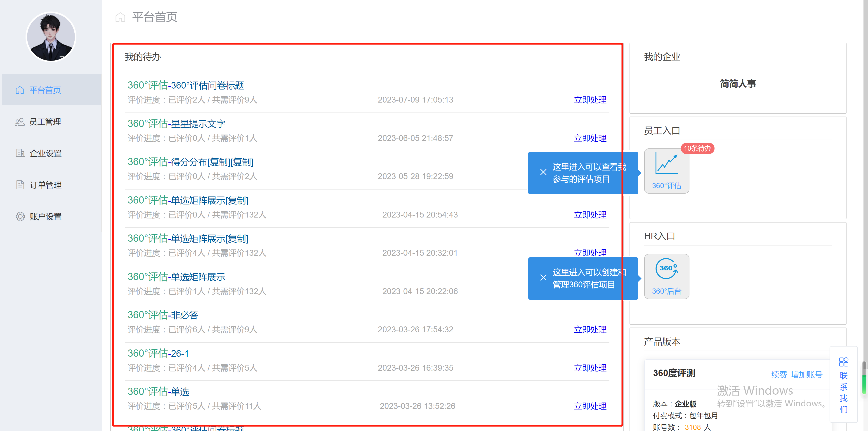Click 立即处理 for 非必答 row
This screenshot has height=431, width=868.
pyautogui.click(x=590, y=330)
